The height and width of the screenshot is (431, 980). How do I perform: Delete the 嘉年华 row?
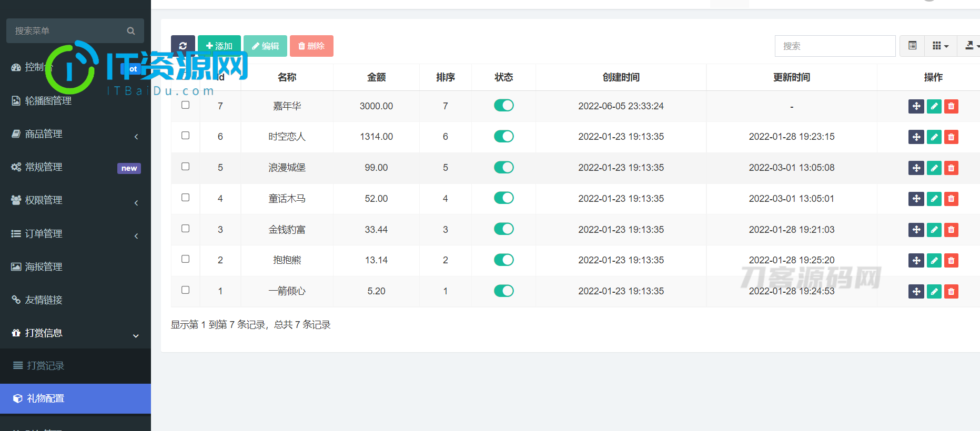point(951,106)
